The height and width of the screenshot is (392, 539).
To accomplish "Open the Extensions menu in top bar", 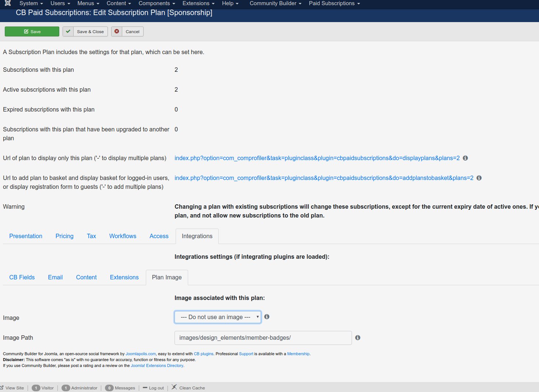I will click(198, 3).
